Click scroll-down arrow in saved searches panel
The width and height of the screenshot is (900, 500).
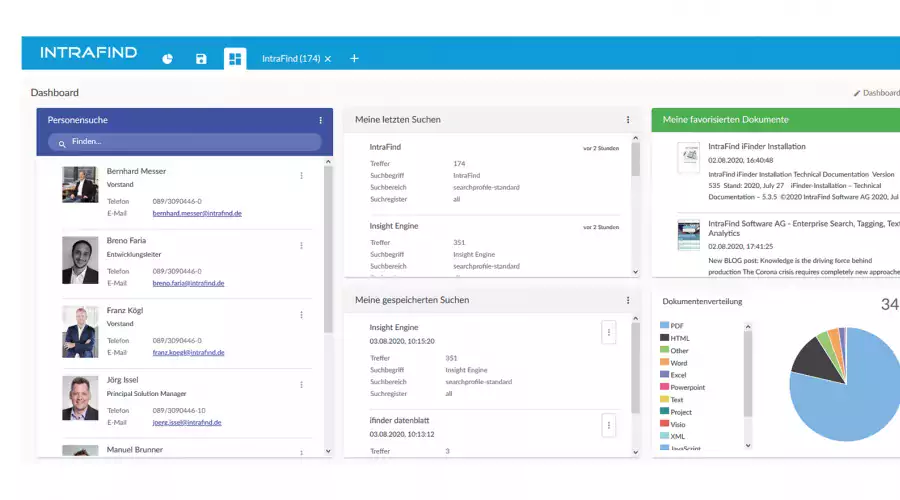point(635,452)
